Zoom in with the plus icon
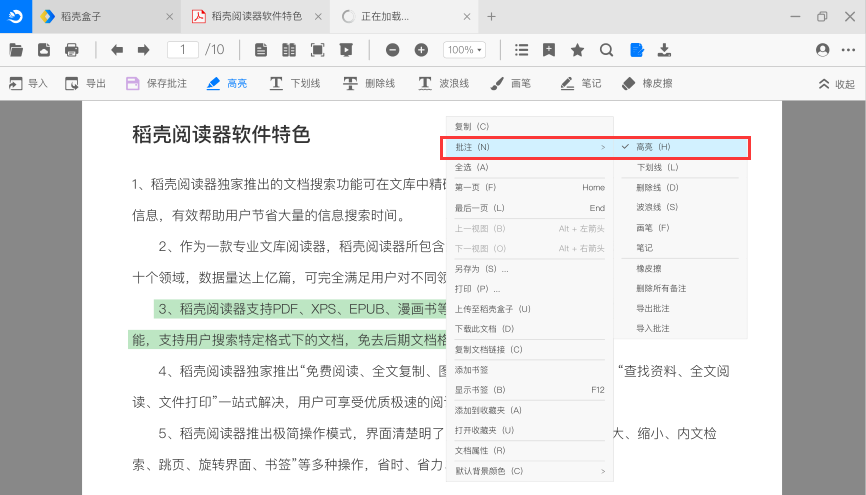The image size is (866, 495). [x=421, y=50]
